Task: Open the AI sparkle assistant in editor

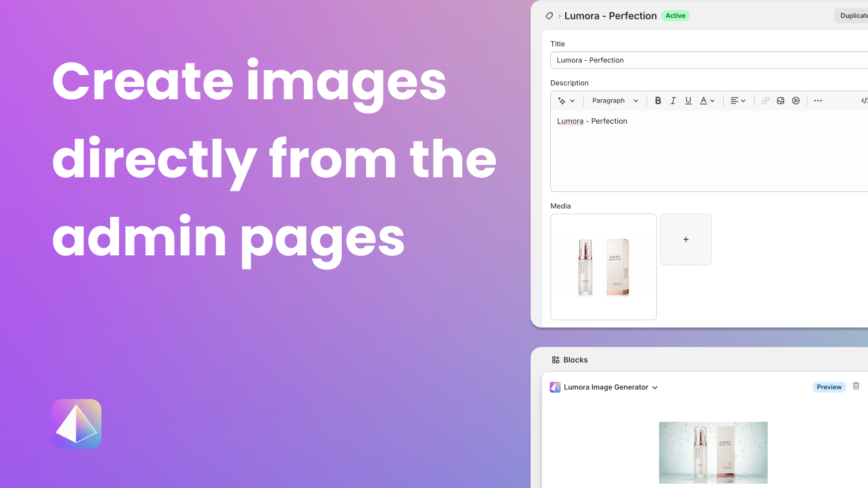Action: click(562, 100)
